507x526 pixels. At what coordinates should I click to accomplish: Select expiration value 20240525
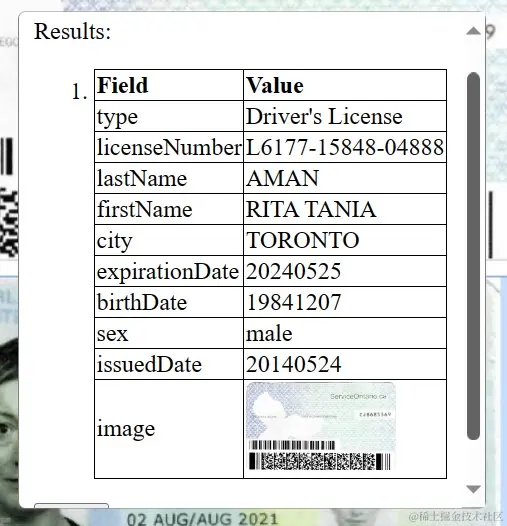pyautogui.click(x=294, y=271)
